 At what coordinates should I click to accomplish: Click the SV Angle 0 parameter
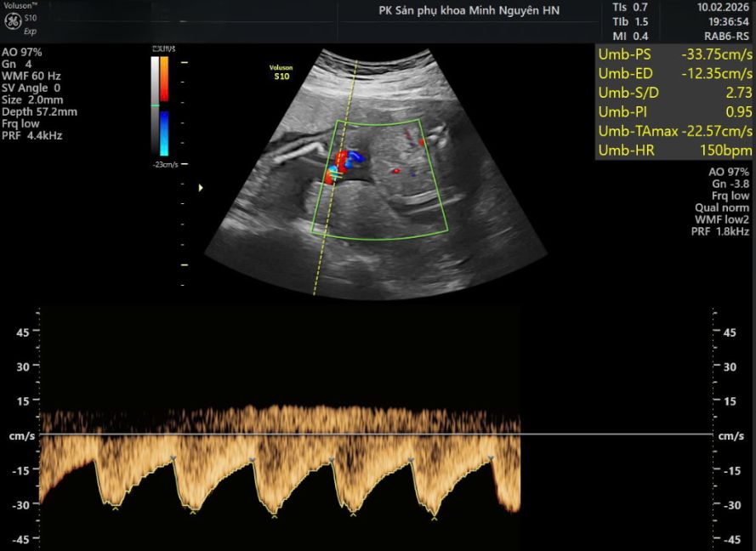[31, 88]
